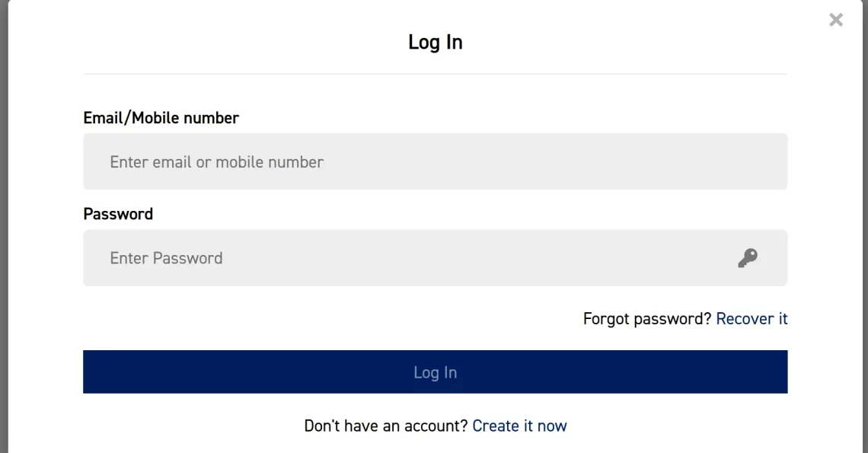Click the Log In dialog heading
Viewport: 868px width, 453px height.
435,42
